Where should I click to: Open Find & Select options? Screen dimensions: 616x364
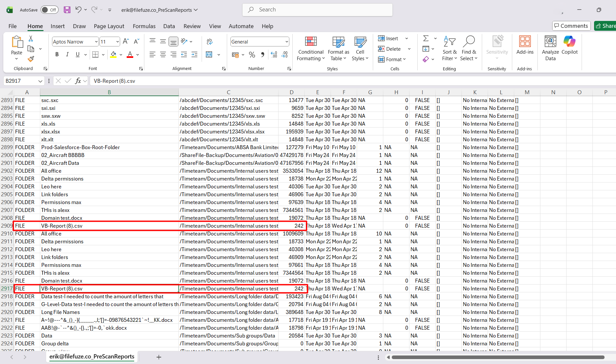coord(469,48)
